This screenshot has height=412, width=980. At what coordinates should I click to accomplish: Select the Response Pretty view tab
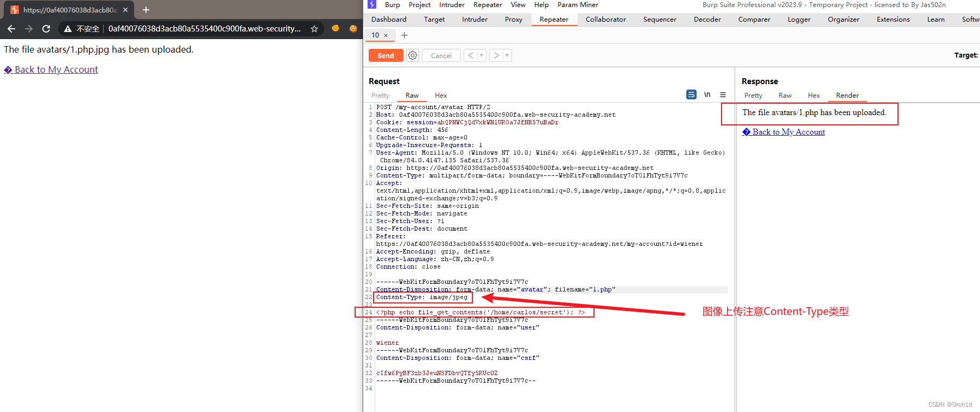[753, 95]
